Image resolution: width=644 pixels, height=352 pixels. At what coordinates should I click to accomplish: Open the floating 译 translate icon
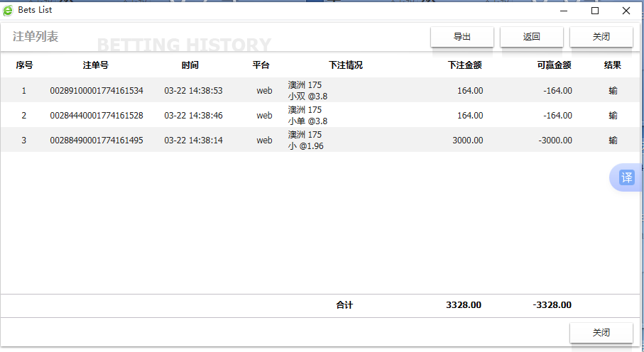tap(626, 177)
